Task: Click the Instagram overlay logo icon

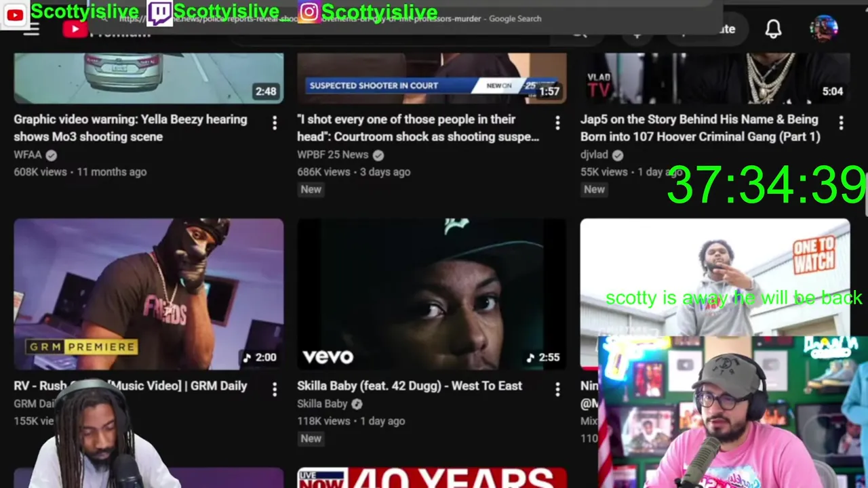Action: [x=309, y=12]
